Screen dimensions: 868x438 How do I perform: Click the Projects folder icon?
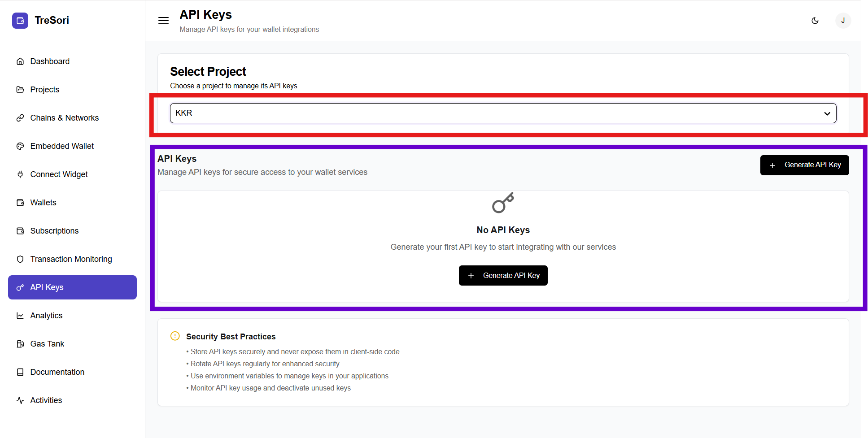tap(20, 90)
